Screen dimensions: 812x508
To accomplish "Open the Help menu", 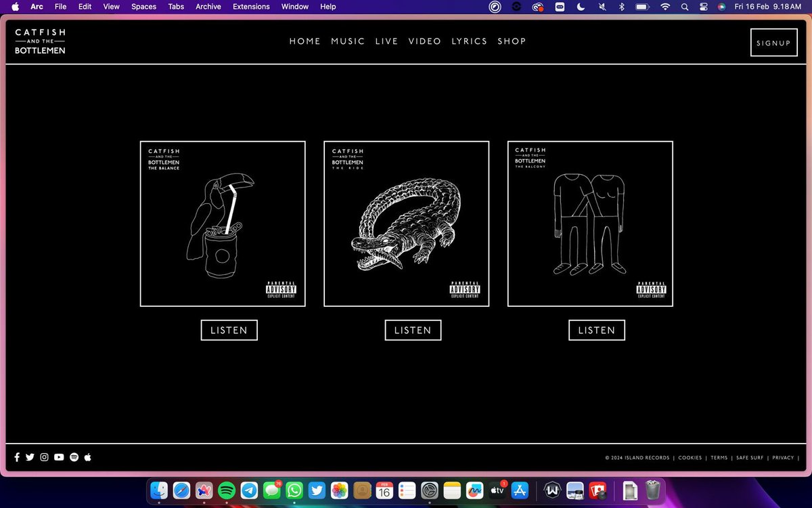I will point(328,7).
